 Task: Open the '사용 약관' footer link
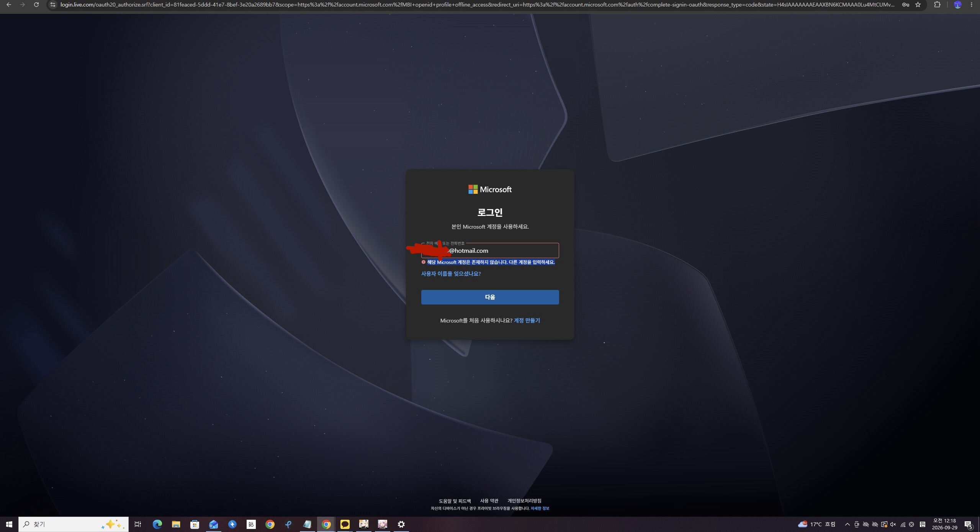coord(489,501)
